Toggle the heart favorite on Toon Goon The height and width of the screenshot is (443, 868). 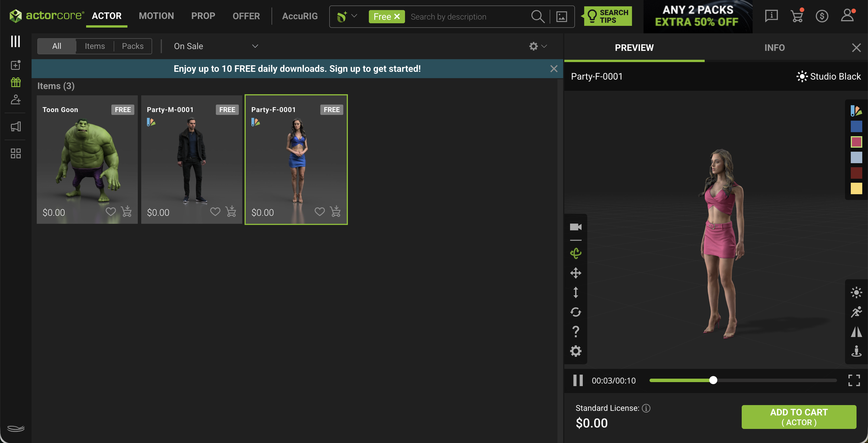coord(111,212)
